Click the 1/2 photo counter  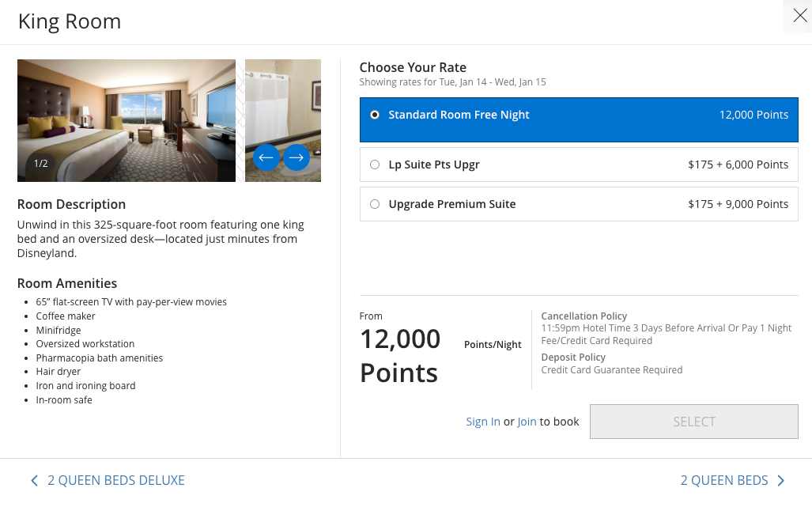coord(41,164)
